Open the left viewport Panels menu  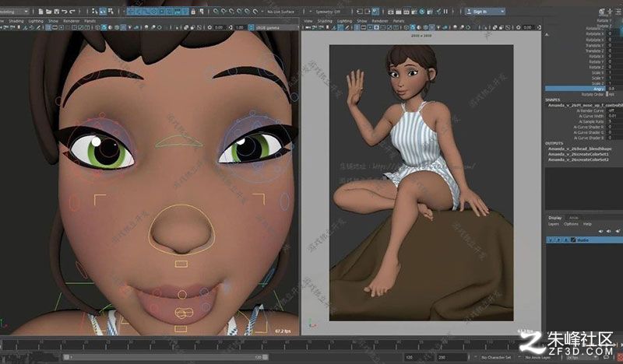point(90,21)
